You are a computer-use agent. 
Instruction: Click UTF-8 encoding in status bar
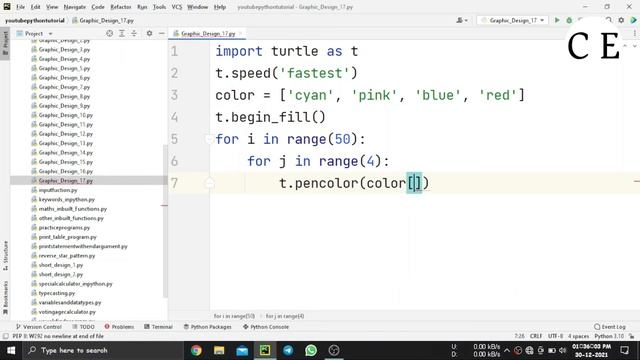[x=555, y=336]
